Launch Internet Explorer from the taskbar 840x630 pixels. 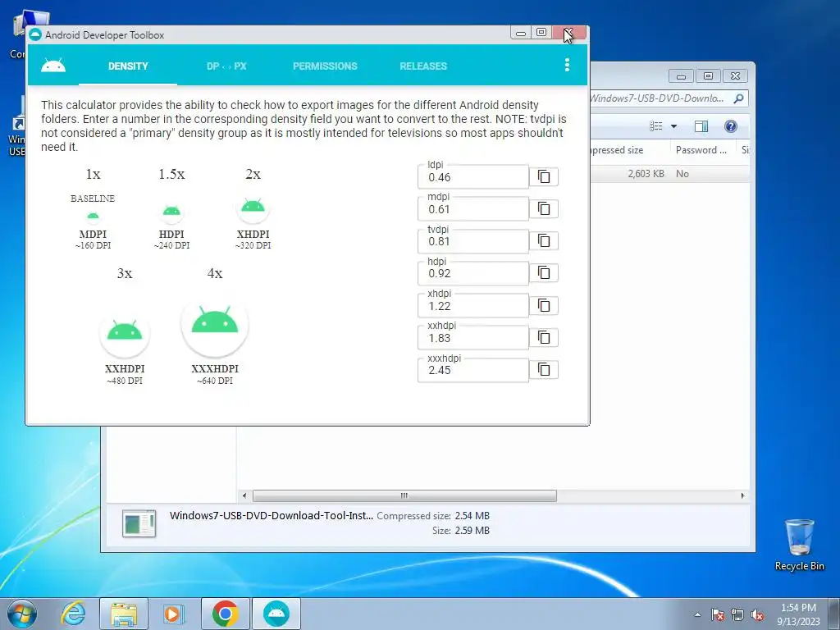(x=73, y=614)
